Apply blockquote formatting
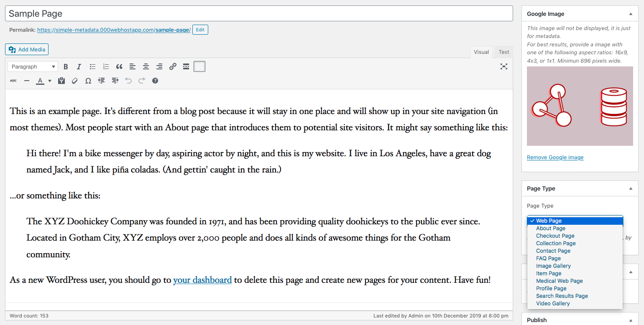The height and width of the screenshot is (325, 644). point(119,66)
